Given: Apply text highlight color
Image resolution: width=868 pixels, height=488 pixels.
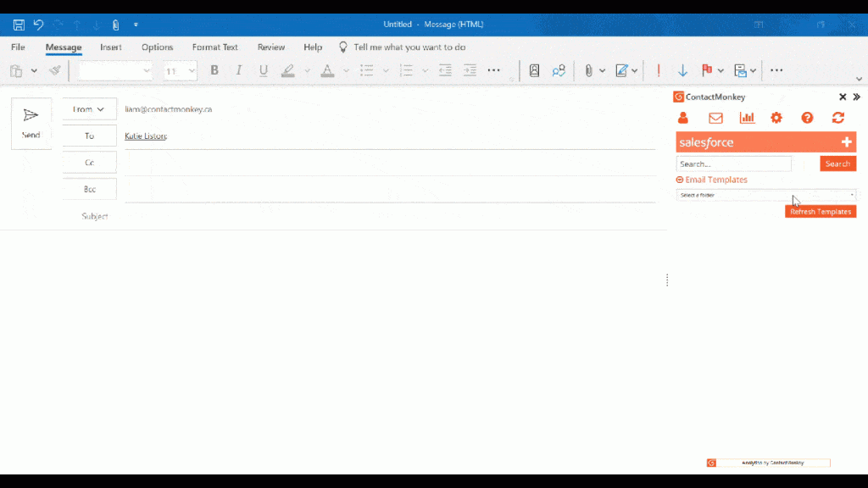Looking at the screenshot, I should click(288, 70).
